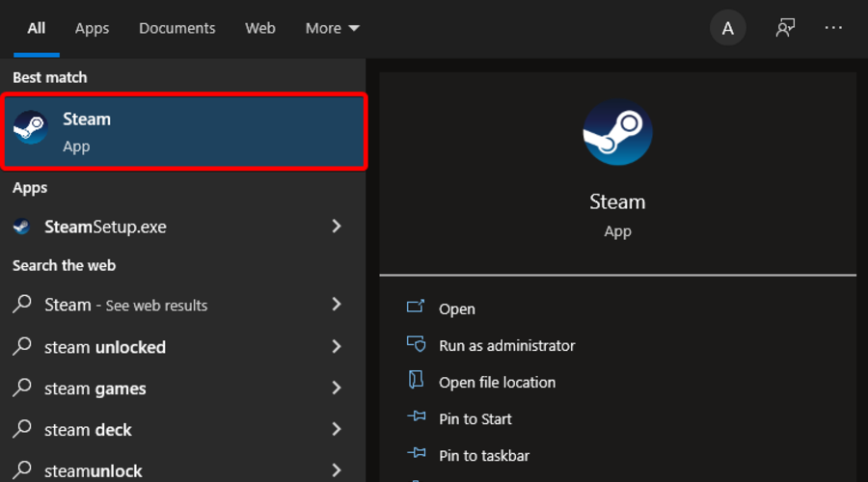
Task: Click the Pin to Start pin icon
Action: (416, 417)
